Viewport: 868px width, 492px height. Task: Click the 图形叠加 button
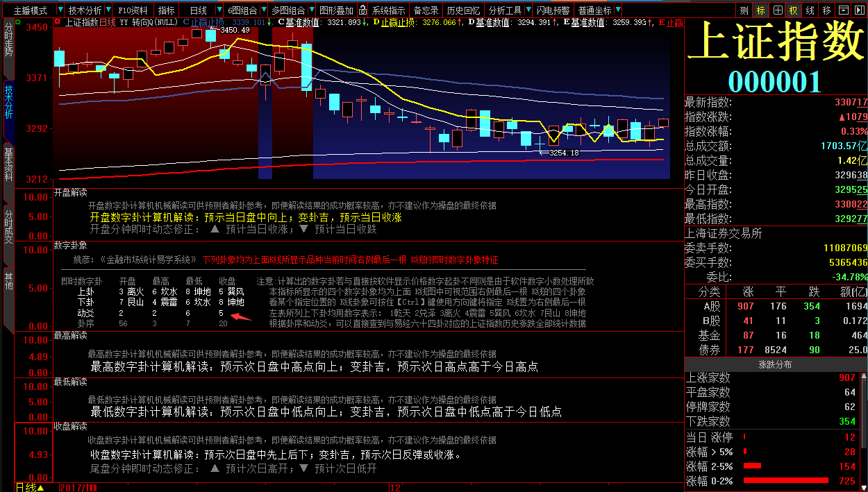336,10
